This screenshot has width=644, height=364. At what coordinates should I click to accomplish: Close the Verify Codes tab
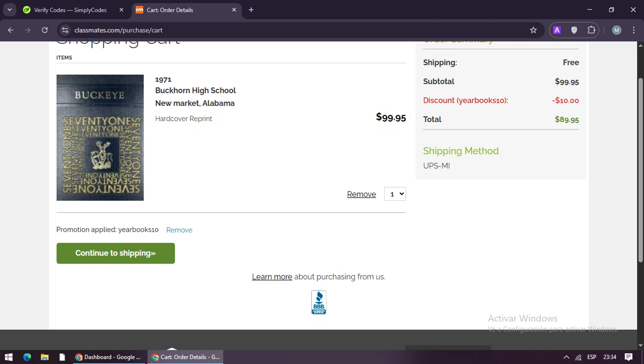[x=122, y=10]
